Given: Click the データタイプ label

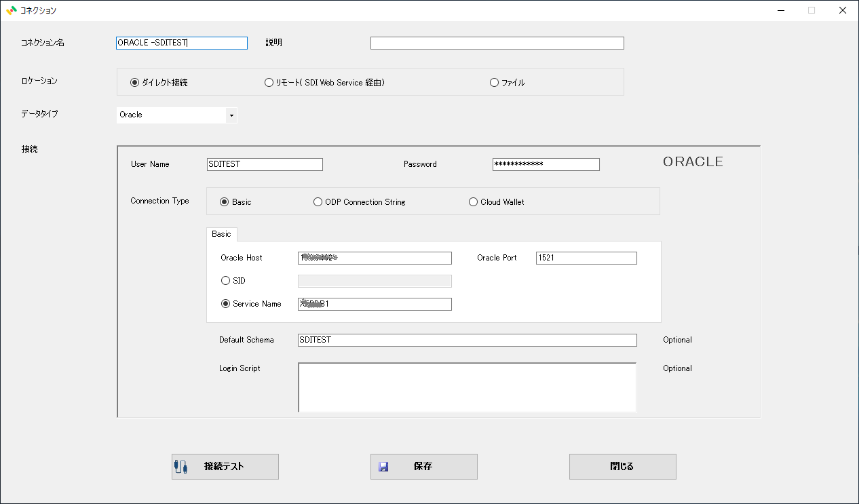Looking at the screenshot, I should (39, 114).
